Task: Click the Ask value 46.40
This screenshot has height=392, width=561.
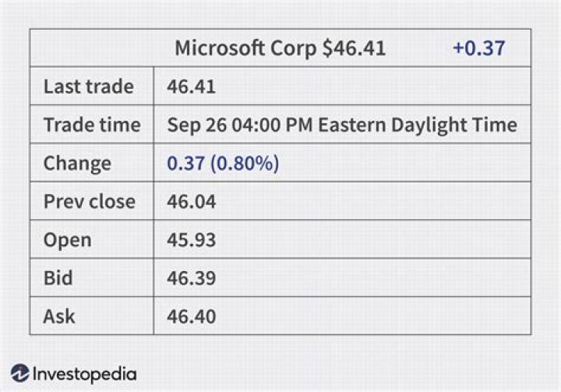Action: [191, 316]
